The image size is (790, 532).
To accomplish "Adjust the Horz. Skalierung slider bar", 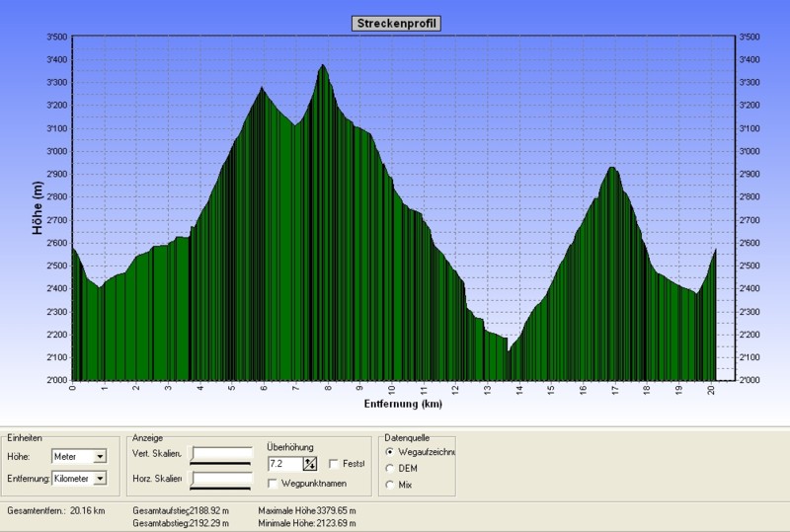I will tap(222, 480).
